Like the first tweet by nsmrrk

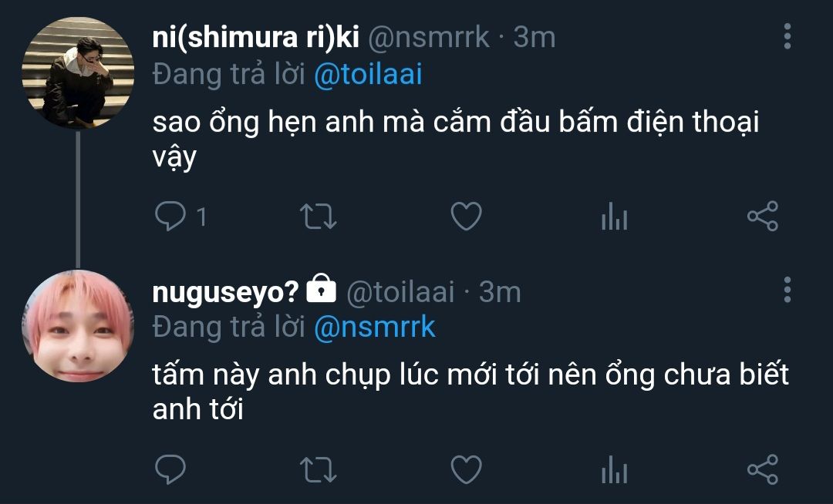pyautogui.click(x=465, y=217)
